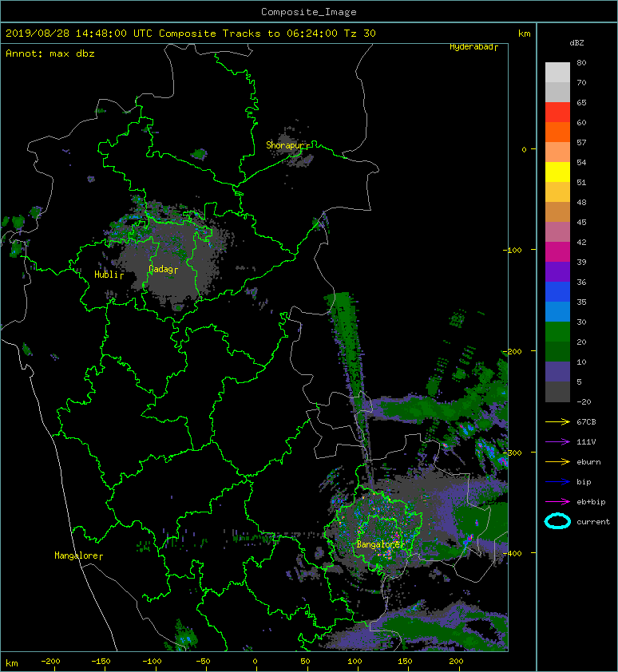Click the -400 tick on vertical axis
This screenshot has height=672, width=618.
512,553
